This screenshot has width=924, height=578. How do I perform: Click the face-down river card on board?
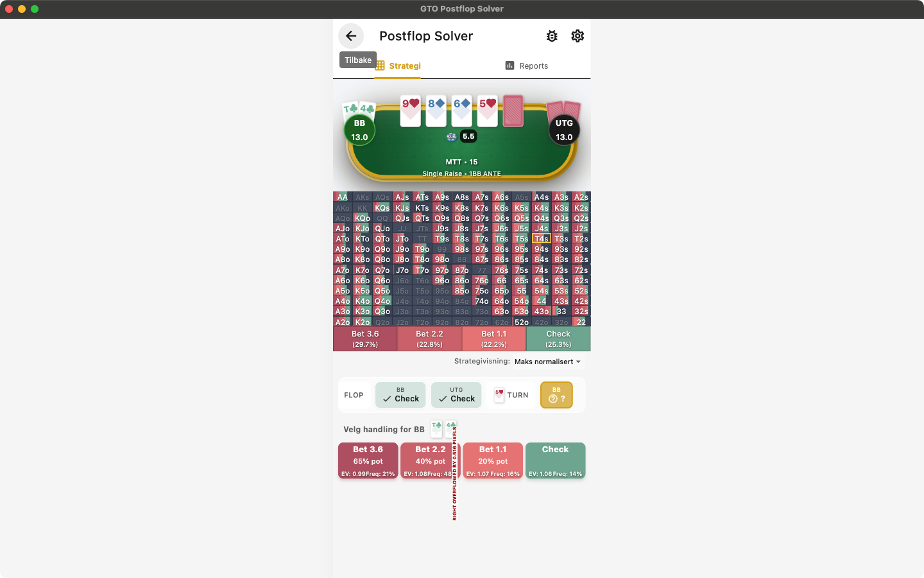coord(513,111)
